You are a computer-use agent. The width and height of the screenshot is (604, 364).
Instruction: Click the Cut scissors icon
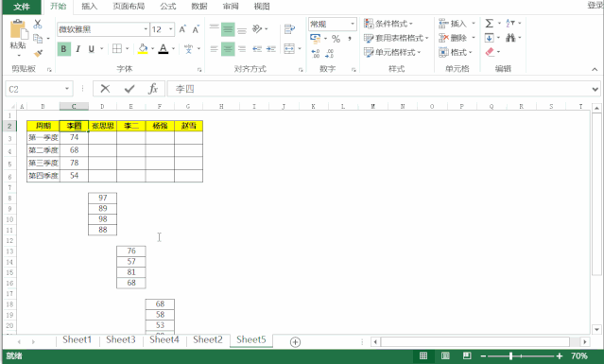[x=38, y=25]
